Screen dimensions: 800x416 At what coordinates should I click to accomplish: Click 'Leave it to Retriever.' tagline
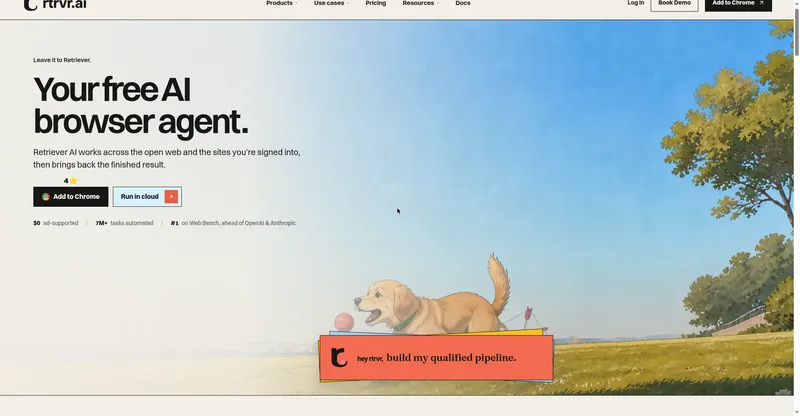(x=62, y=60)
